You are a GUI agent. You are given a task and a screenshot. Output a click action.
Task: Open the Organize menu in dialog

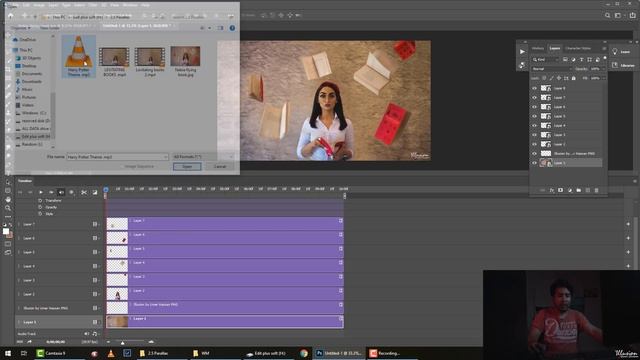click(x=20, y=28)
